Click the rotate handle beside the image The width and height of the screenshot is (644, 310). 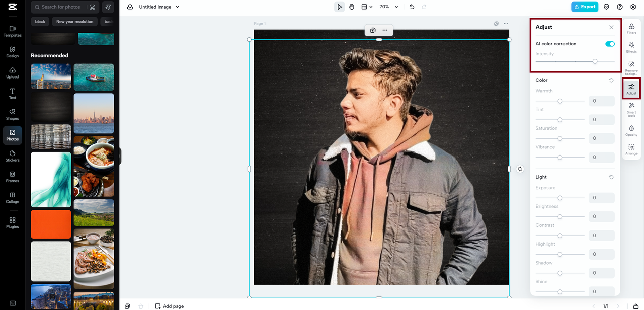coord(520,169)
